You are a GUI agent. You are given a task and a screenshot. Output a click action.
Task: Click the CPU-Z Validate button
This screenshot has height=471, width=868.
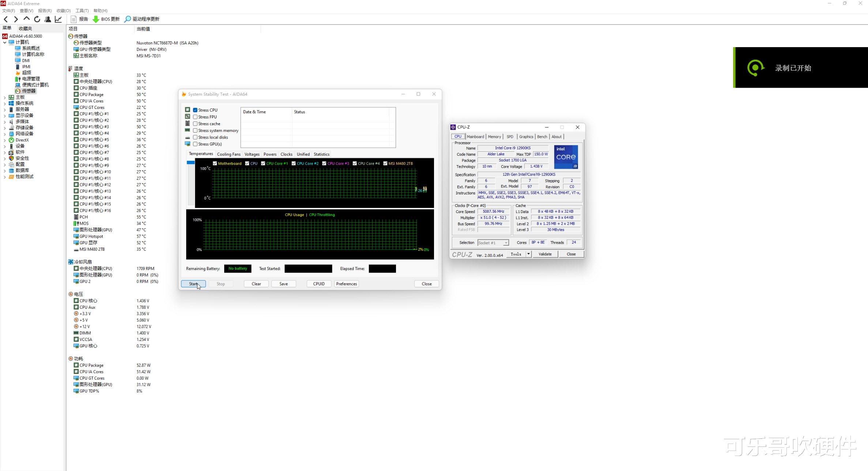(545, 254)
